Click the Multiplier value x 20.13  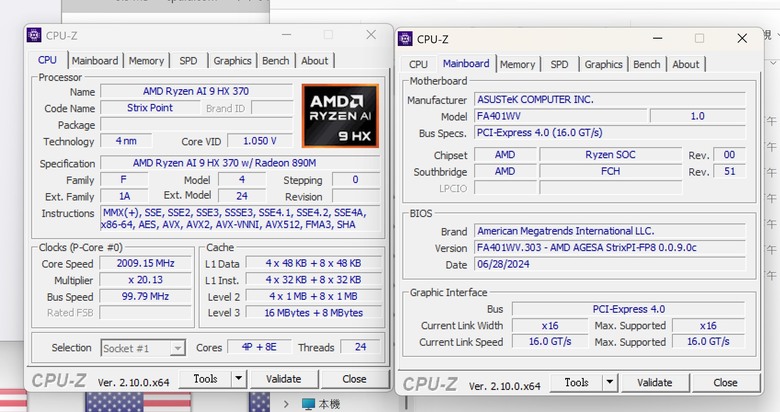tap(145, 280)
